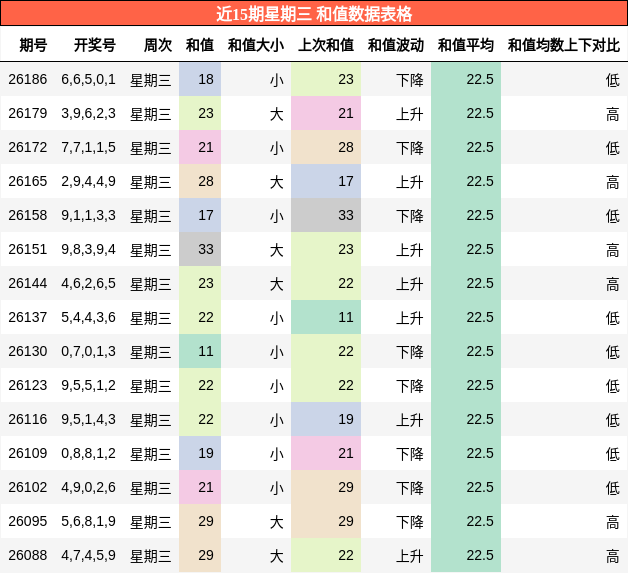
Task: Click issue number 26165
Action: [28, 181]
